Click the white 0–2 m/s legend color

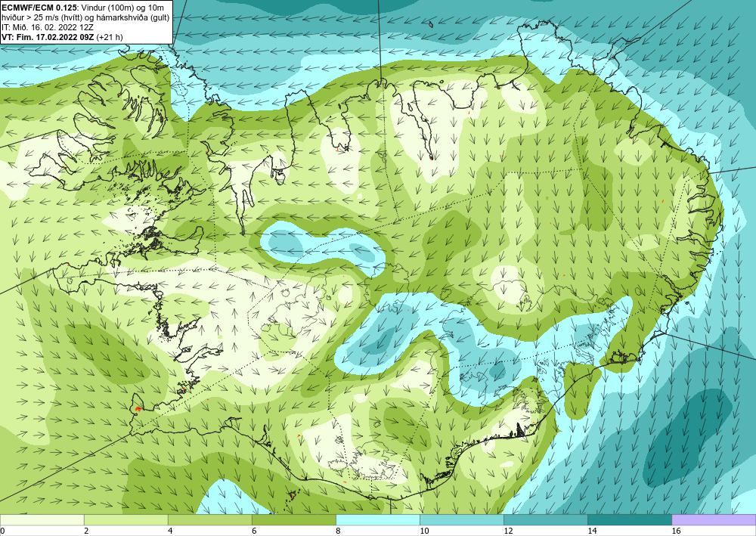(x=42, y=519)
